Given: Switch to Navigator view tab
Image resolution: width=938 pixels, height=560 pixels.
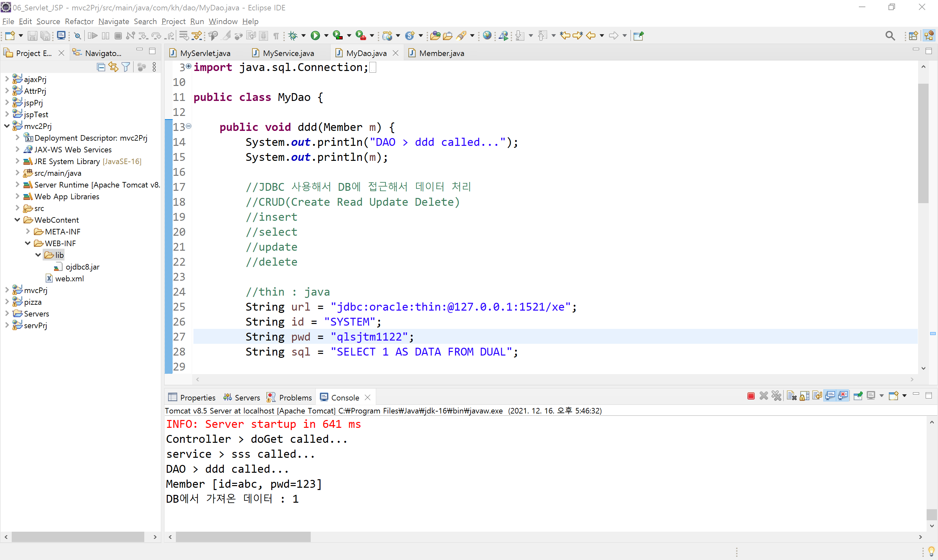Looking at the screenshot, I should point(97,53).
